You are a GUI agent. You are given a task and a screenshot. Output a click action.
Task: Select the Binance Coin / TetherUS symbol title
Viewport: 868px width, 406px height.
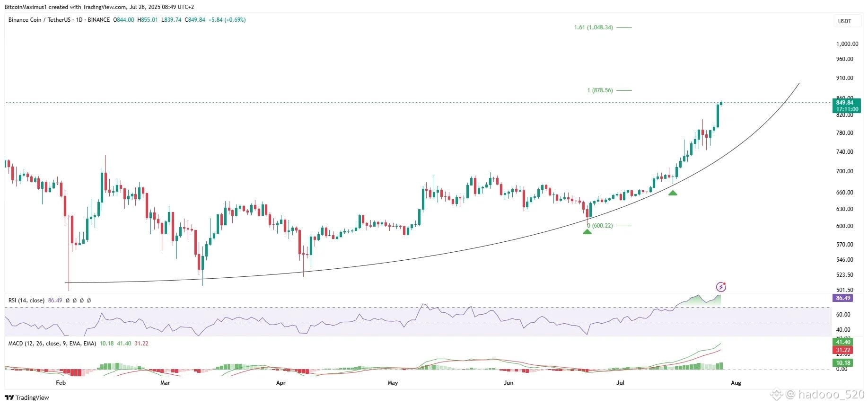pyautogui.click(x=59, y=20)
